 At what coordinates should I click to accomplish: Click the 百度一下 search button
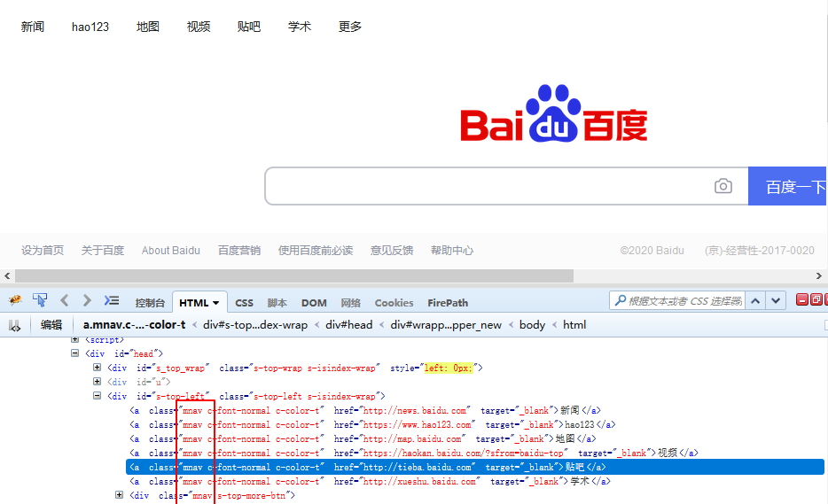788,186
